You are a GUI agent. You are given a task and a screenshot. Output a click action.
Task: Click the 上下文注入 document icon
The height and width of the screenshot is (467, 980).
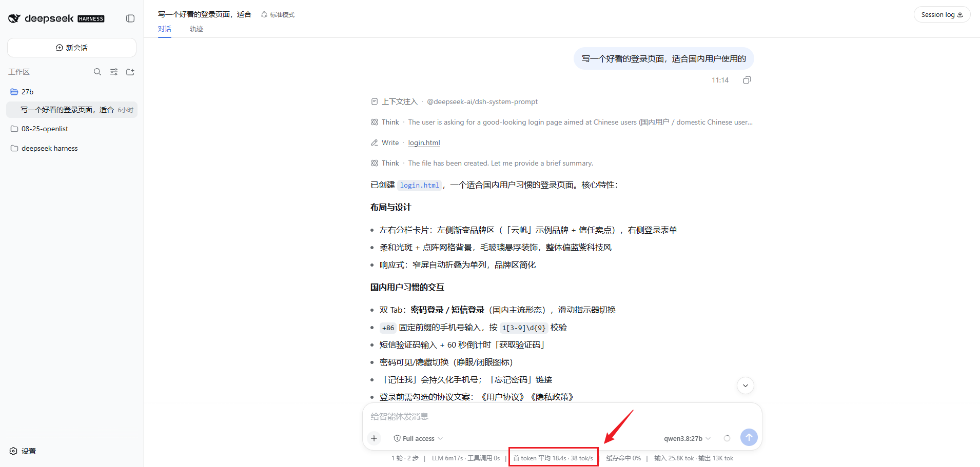[375, 101]
